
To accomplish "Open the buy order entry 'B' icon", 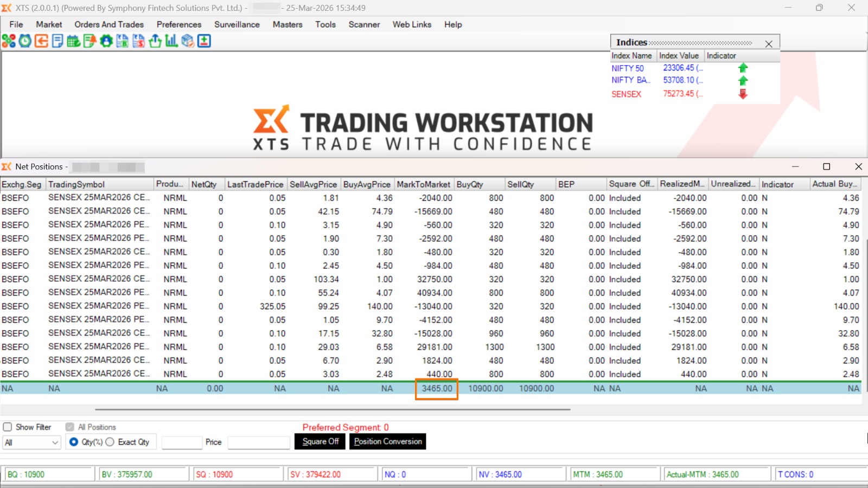I will [123, 41].
